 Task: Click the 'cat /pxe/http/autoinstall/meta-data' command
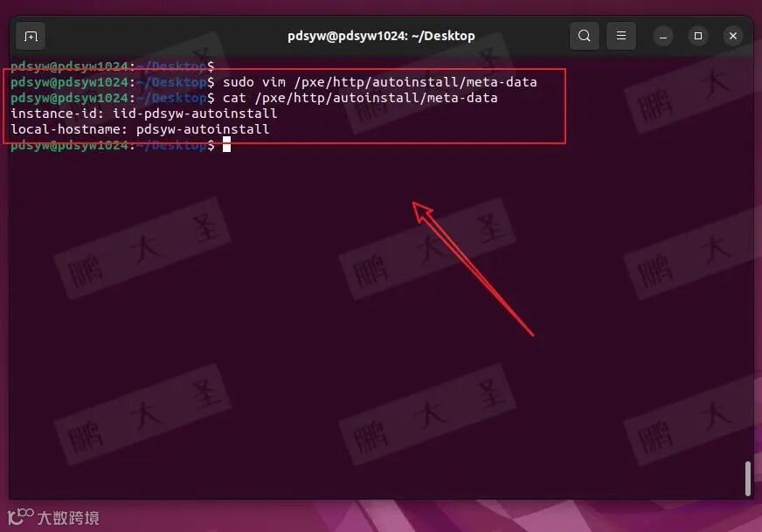[360, 98]
